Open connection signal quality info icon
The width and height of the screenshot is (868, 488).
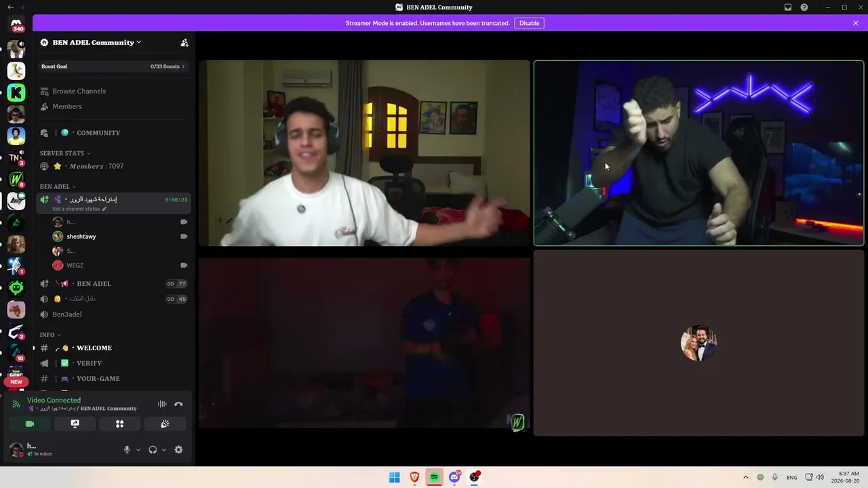click(16, 404)
